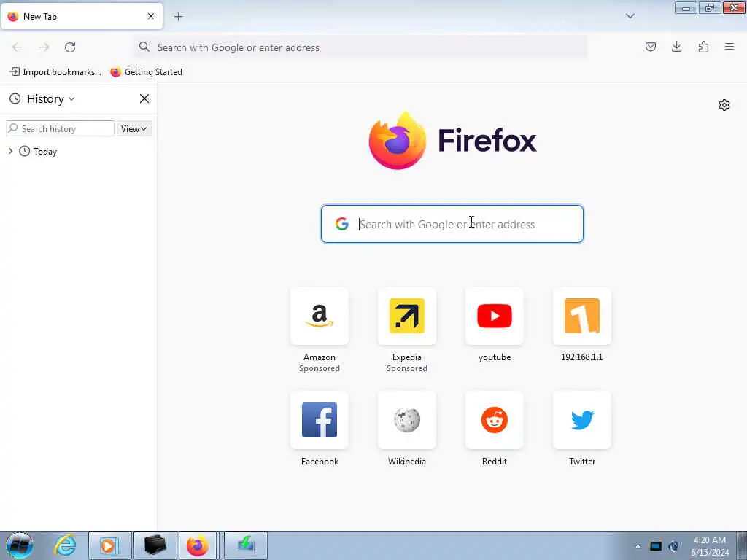Open the taskbar clock showing 4:20 AM
The height and width of the screenshot is (560, 747).
click(x=710, y=545)
